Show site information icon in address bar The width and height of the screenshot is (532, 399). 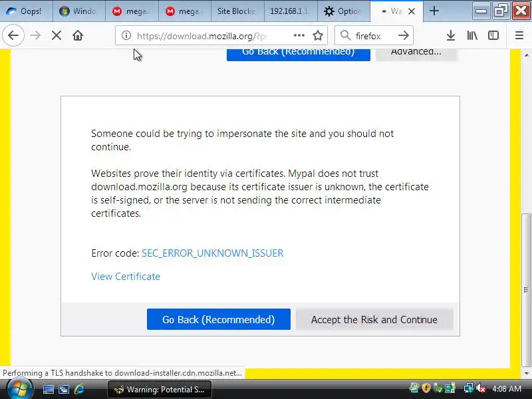click(126, 35)
